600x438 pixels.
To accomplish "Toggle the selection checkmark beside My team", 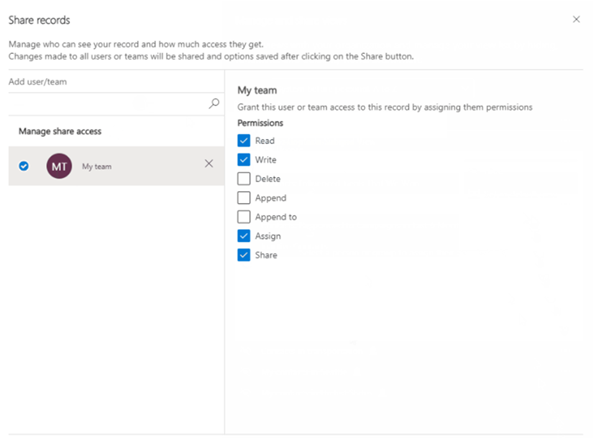I will (x=24, y=166).
